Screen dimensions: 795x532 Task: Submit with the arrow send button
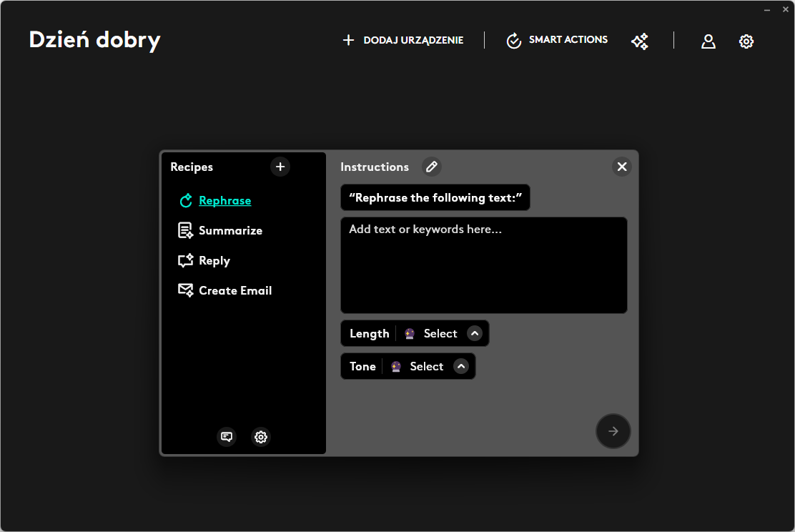613,431
